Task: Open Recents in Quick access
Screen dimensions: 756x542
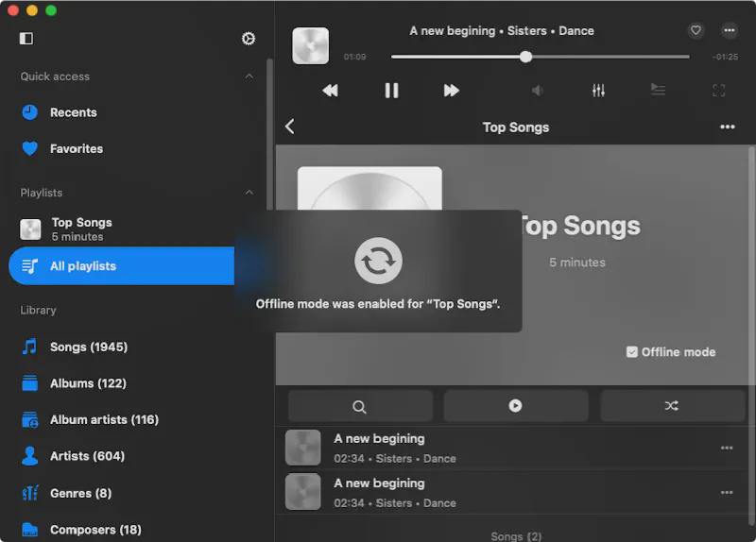Action: click(73, 112)
